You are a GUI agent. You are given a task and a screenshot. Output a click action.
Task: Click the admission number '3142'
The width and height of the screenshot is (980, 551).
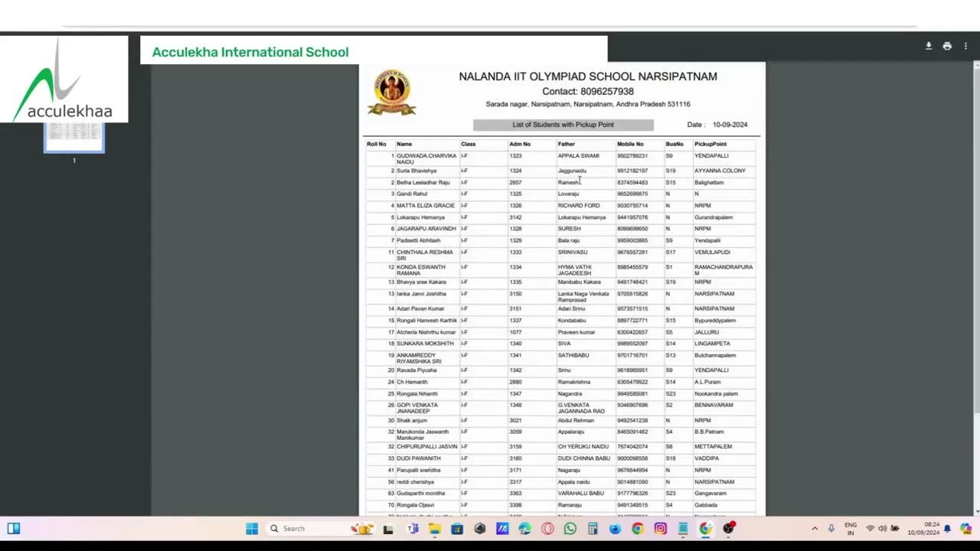[515, 217]
